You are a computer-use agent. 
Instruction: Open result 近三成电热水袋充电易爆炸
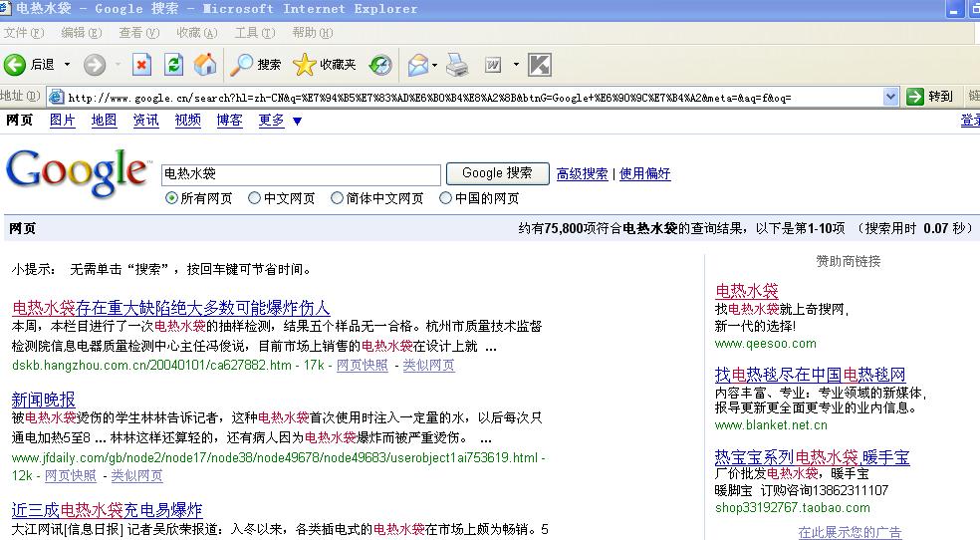(107, 510)
